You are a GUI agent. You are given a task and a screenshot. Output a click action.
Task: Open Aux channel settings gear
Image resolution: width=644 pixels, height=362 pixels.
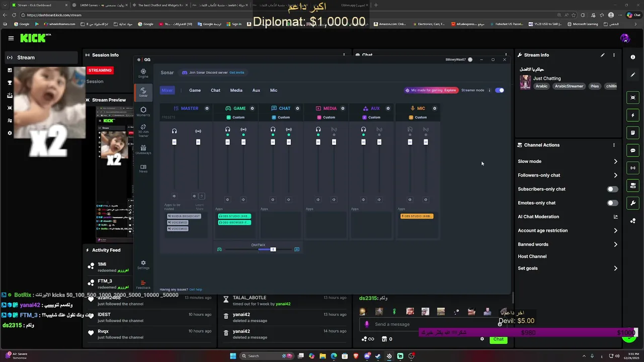tap(388, 108)
